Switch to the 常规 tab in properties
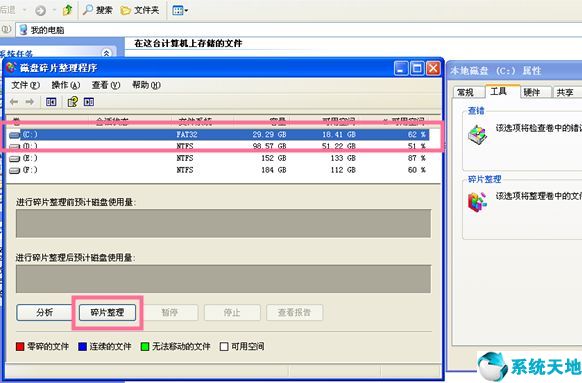This screenshot has height=383, width=582. pyautogui.click(x=465, y=92)
